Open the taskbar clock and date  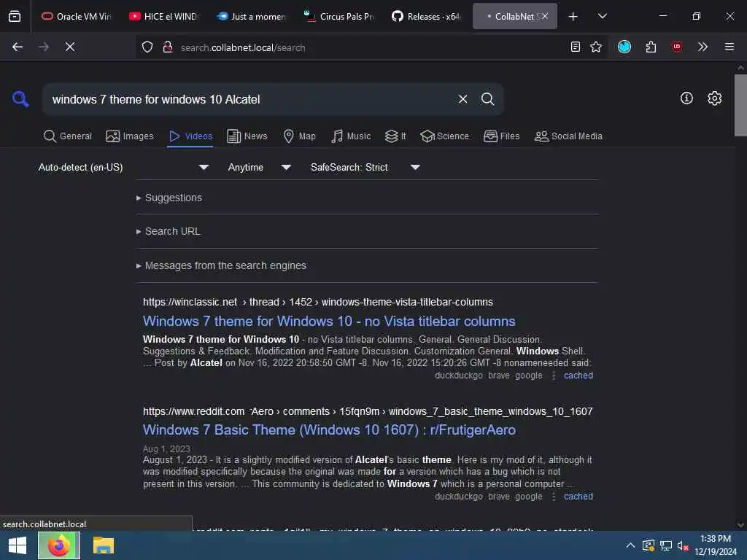click(x=715, y=545)
